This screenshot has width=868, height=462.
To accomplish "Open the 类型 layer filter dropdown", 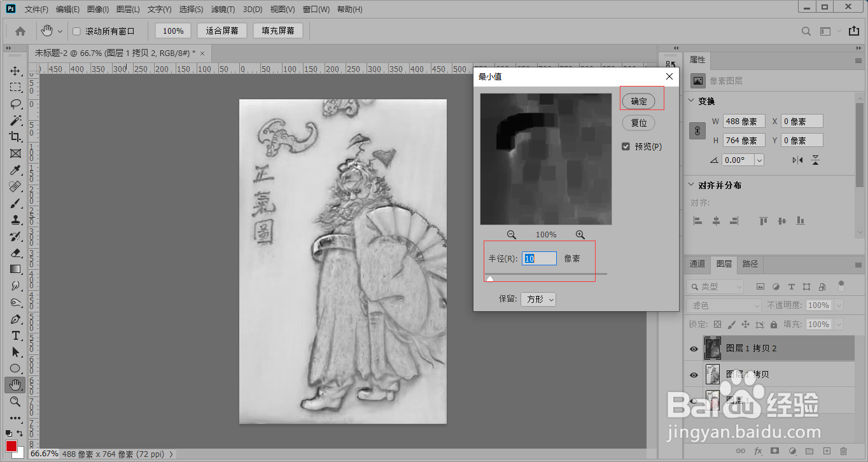I will 716,287.
